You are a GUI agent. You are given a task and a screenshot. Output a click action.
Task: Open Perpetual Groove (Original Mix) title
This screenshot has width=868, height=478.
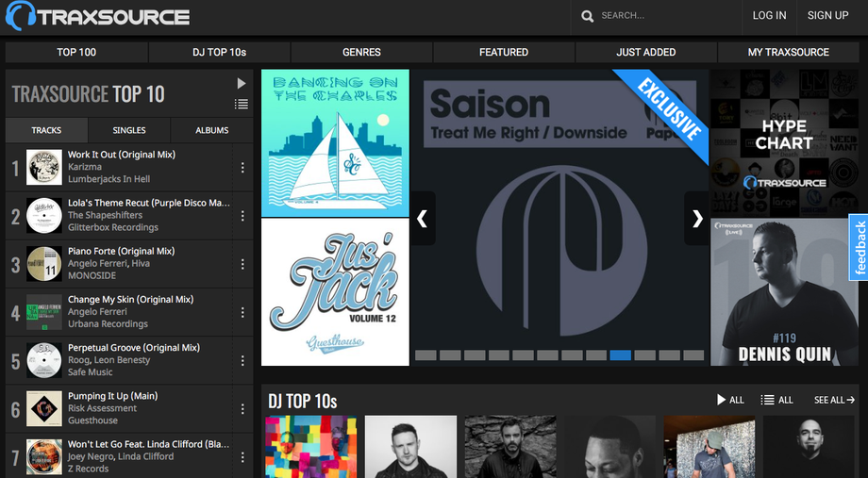pos(134,348)
